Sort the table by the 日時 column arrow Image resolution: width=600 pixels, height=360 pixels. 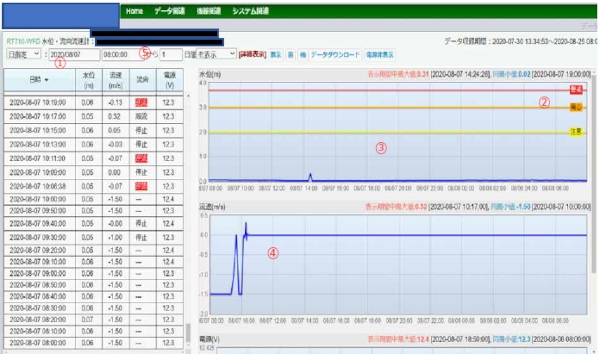(47, 80)
